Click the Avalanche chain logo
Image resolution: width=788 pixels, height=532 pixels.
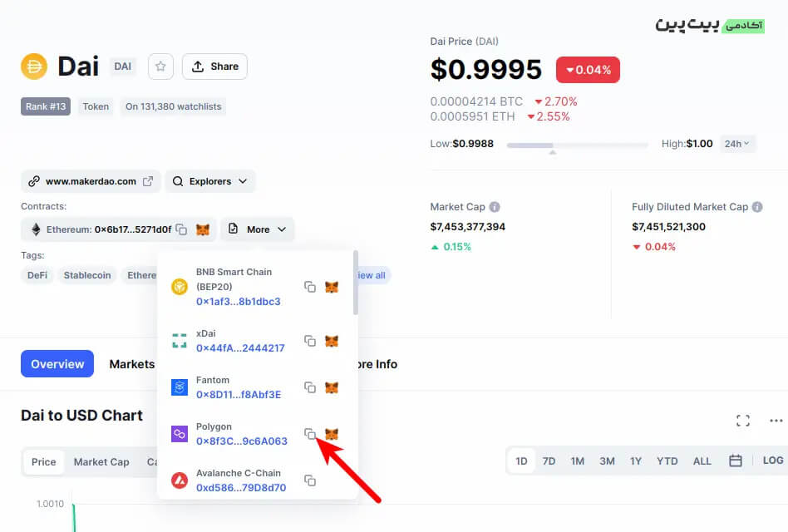180,480
